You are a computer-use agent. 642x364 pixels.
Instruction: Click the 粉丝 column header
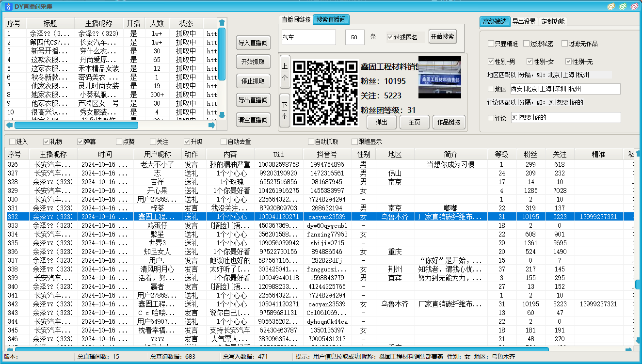click(x=530, y=154)
